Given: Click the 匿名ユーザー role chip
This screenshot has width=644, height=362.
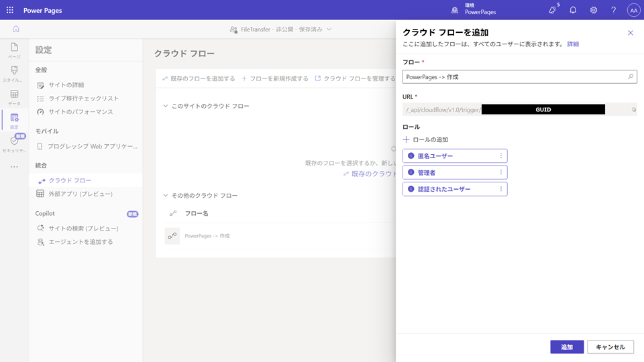Looking at the screenshot, I should [x=455, y=156].
